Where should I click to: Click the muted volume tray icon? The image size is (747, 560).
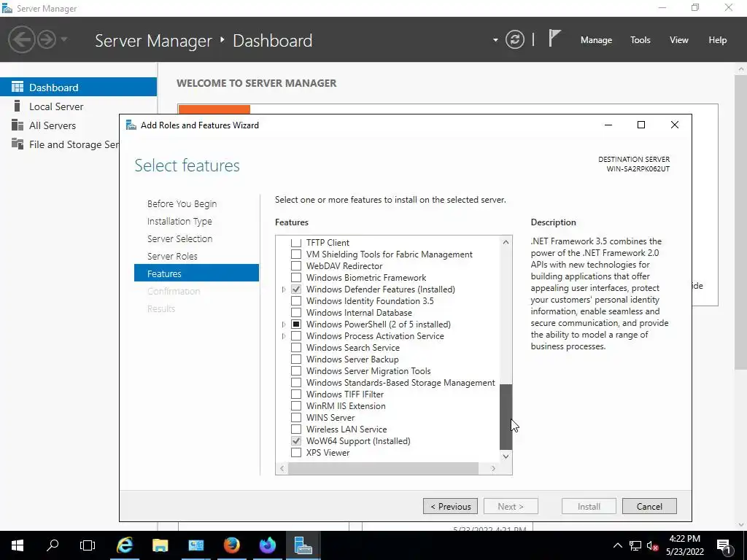(652, 545)
